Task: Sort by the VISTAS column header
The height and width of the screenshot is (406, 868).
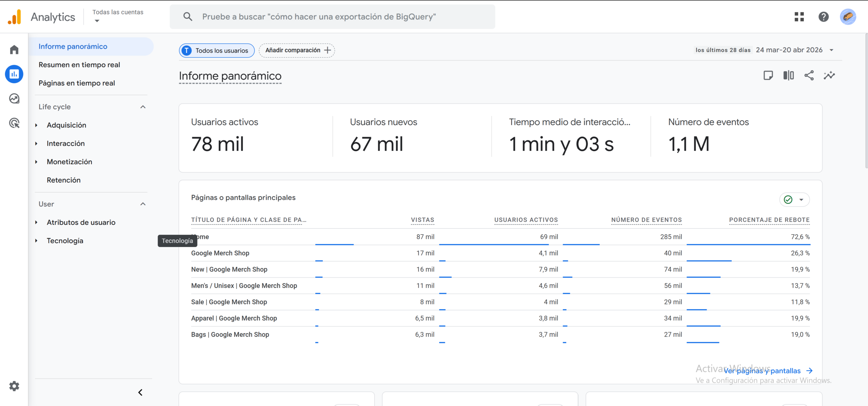Action: [422, 220]
